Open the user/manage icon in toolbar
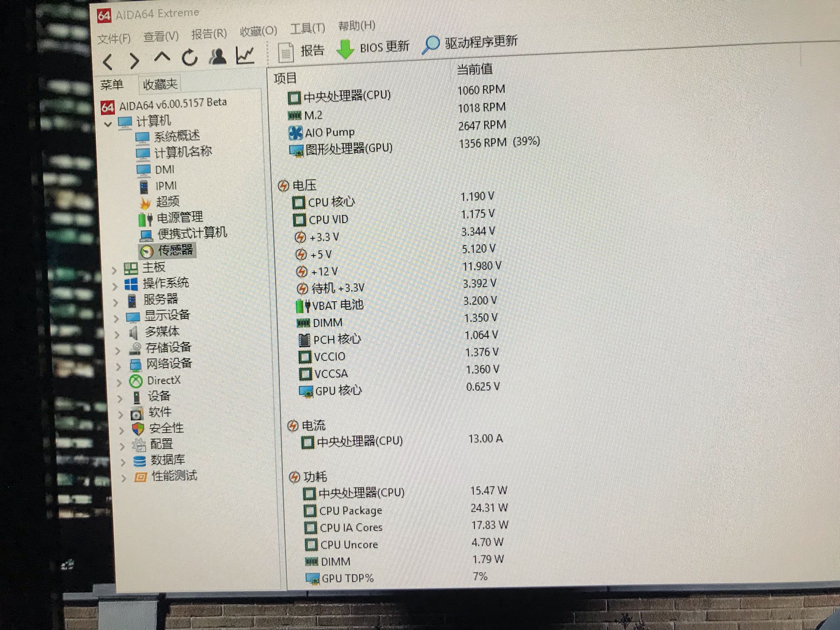The width and height of the screenshot is (840, 630). click(218, 56)
